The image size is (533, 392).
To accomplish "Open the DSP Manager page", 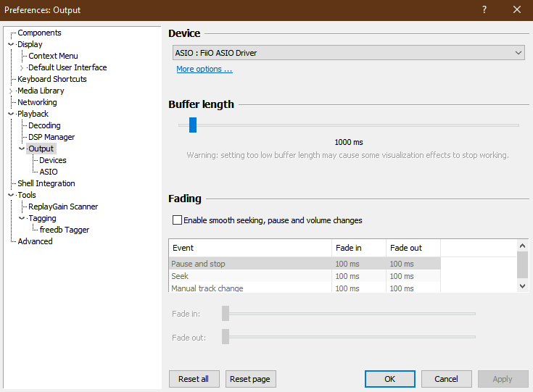I will (51, 137).
